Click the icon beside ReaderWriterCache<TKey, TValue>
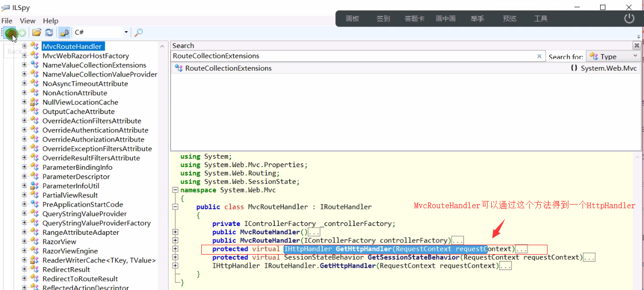The height and width of the screenshot is (290, 644). point(34,260)
